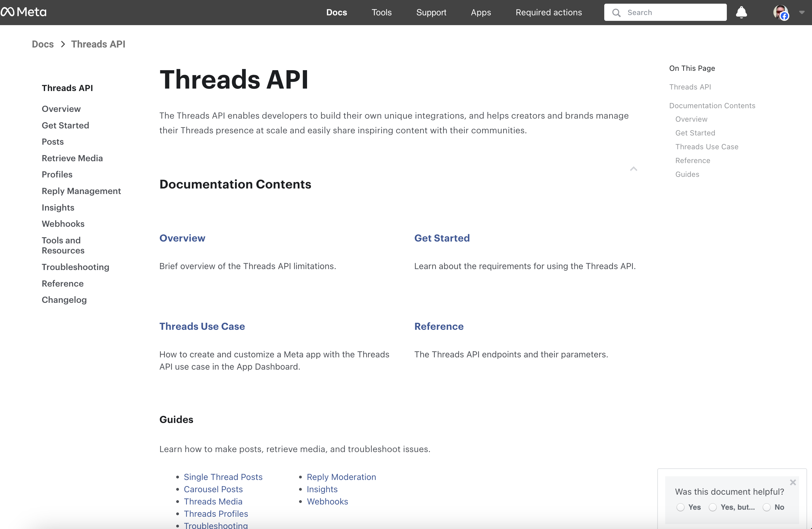Select the "Yes" feedback radio button
The width and height of the screenshot is (812, 529).
coord(681,508)
